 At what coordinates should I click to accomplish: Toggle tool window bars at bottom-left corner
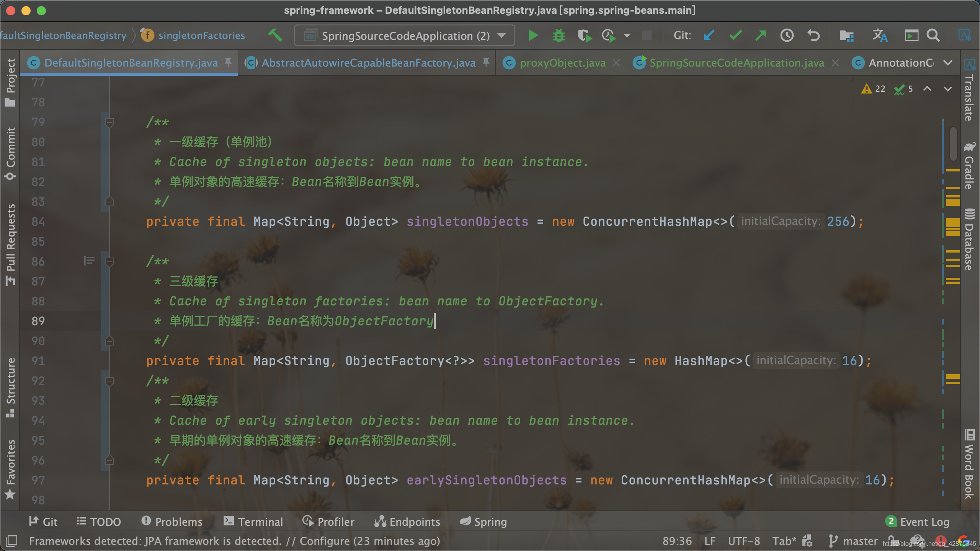[11, 541]
